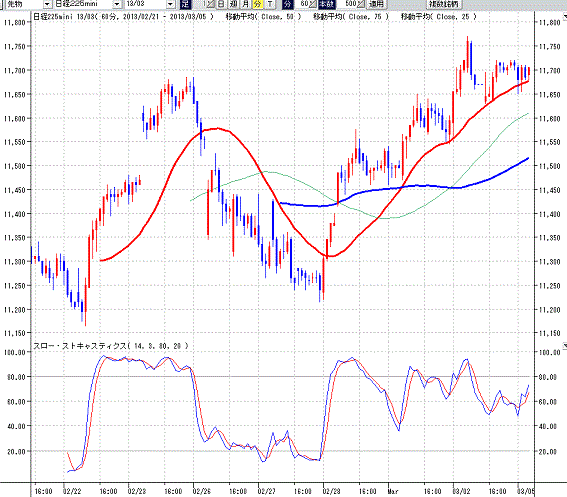Viewport: 567px width, 497px height.
Task: Click the bar count field showing 500
Action: (x=348, y=4)
